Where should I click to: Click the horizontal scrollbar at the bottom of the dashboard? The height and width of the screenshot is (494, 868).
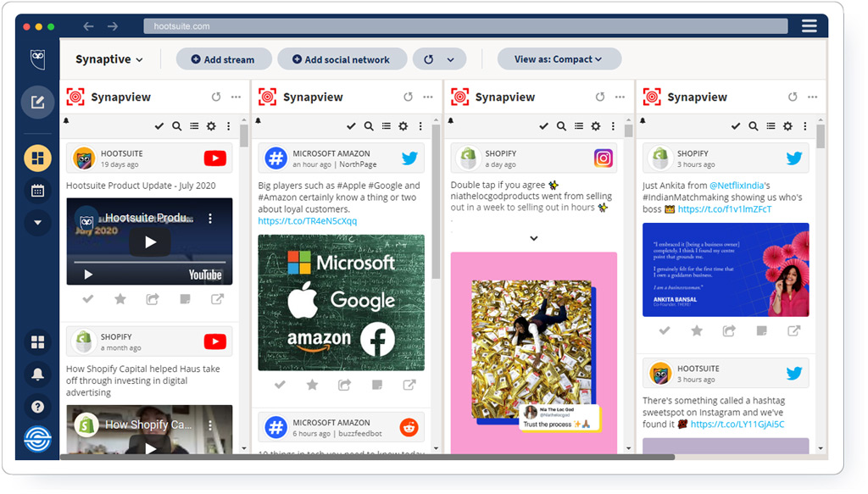click(368, 458)
